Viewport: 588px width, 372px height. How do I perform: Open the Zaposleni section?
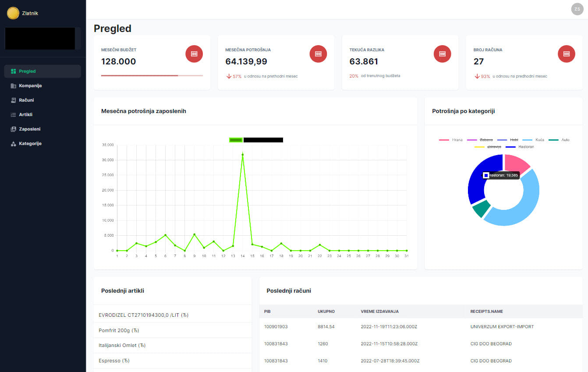(43, 129)
